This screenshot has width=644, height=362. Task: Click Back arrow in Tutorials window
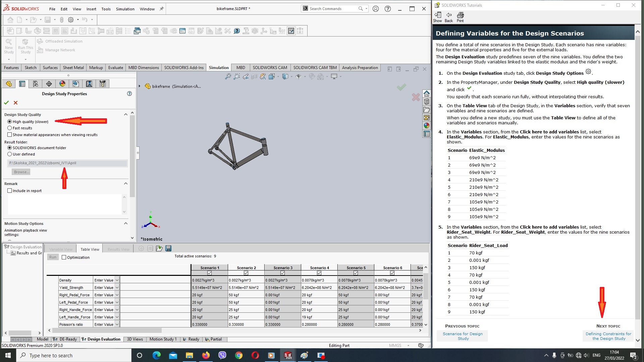449,17
